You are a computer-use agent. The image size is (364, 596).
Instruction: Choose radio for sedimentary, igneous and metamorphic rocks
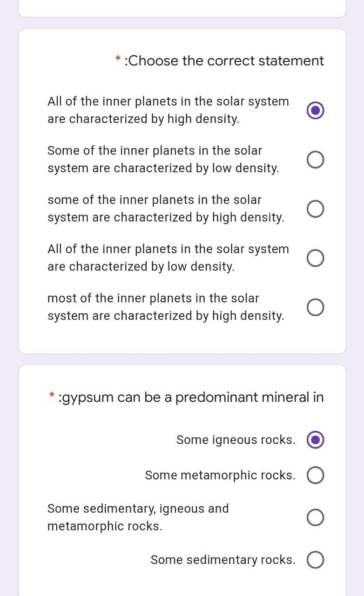click(316, 517)
